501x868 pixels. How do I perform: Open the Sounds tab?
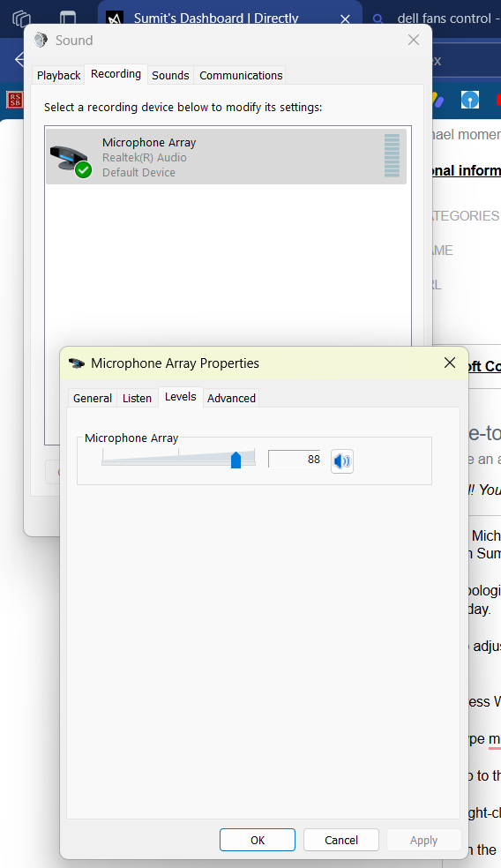170,75
